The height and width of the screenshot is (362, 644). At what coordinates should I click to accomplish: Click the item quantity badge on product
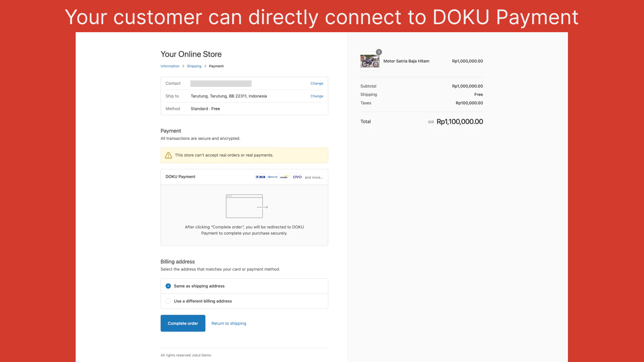point(379,52)
